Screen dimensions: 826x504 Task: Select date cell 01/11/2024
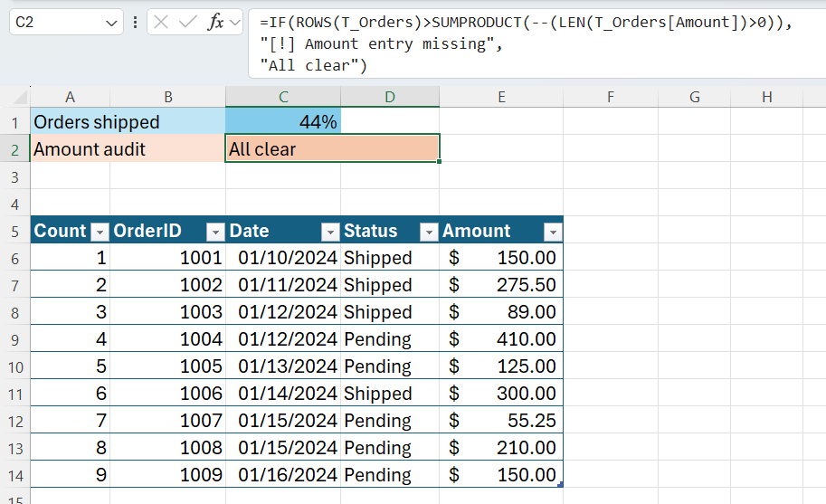[x=283, y=285]
